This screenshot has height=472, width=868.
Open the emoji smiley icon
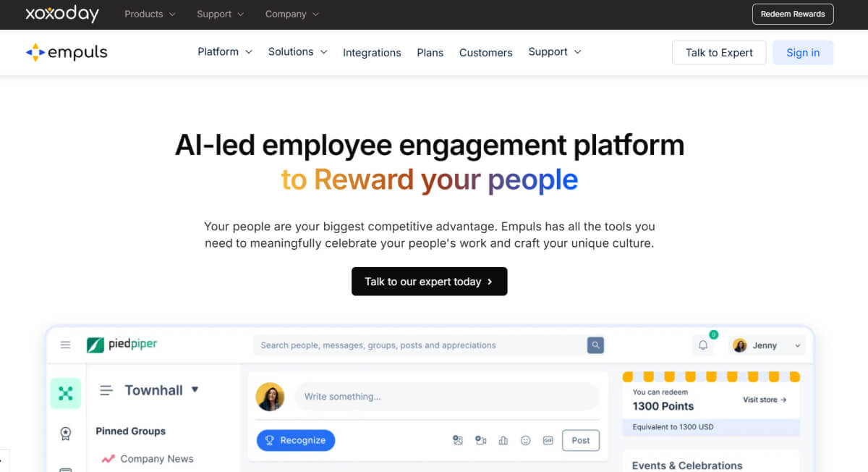point(526,440)
